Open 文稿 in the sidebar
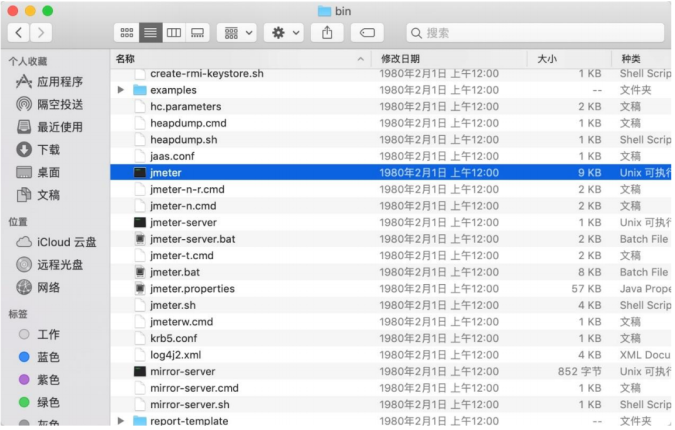675x430 pixels. point(38,195)
